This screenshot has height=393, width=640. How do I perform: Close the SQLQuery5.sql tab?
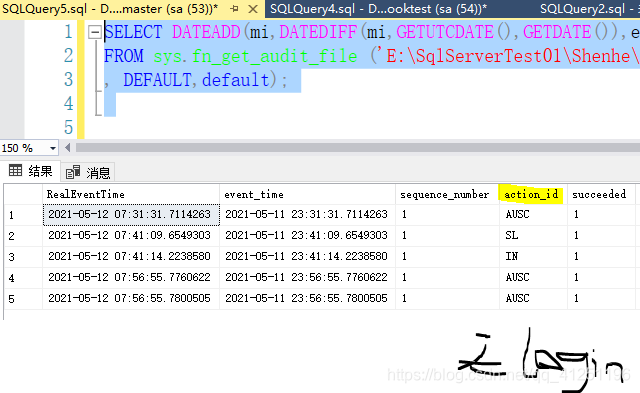[x=253, y=9]
